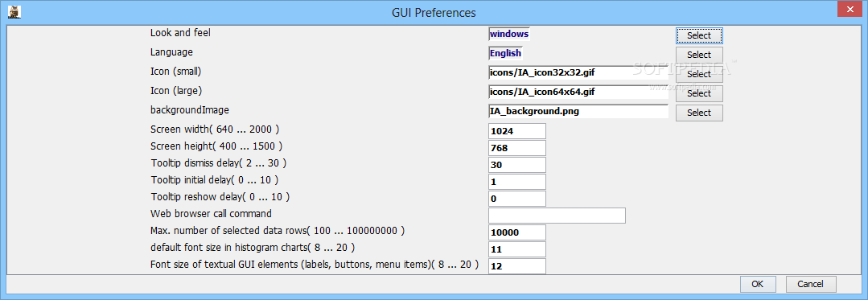Click the application icon in the title bar

(15, 11)
